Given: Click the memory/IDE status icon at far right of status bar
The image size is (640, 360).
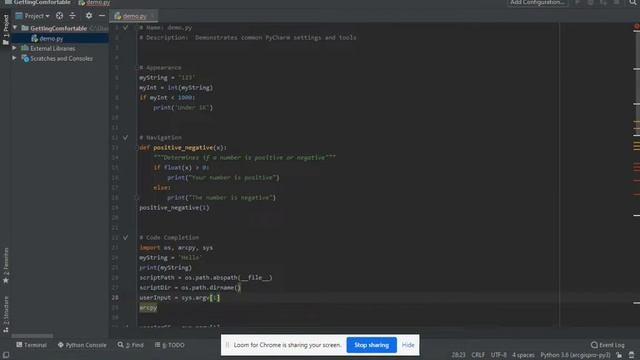Looking at the screenshot, I should click(632, 355).
